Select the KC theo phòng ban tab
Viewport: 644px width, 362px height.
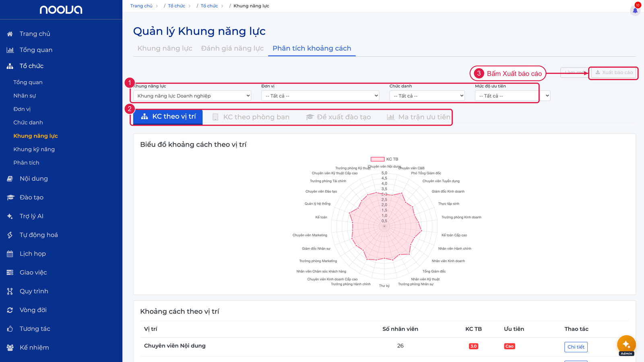click(251, 117)
